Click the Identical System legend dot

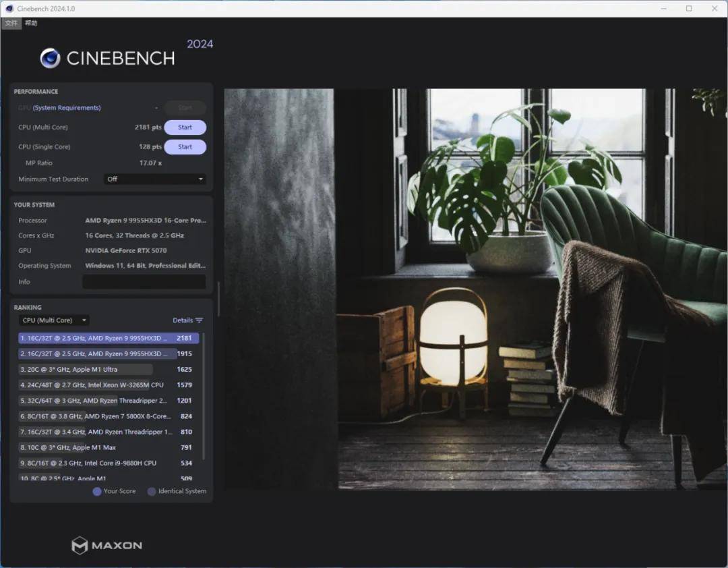(x=152, y=491)
